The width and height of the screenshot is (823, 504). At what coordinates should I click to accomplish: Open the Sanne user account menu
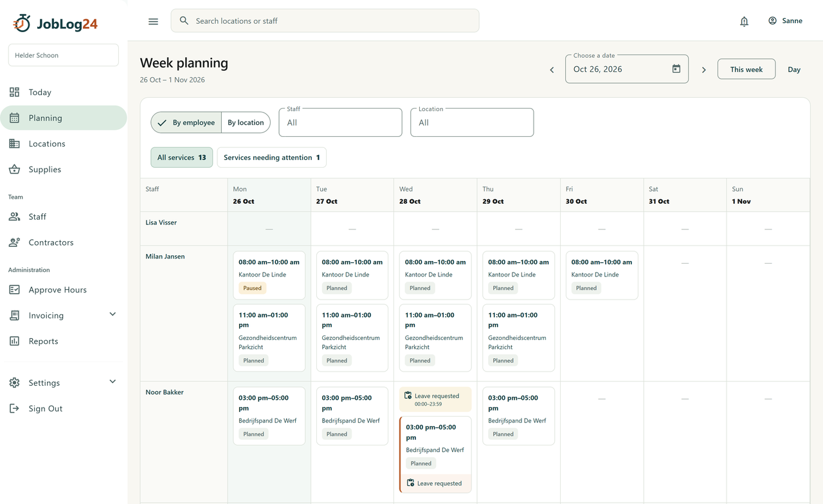point(785,21)
